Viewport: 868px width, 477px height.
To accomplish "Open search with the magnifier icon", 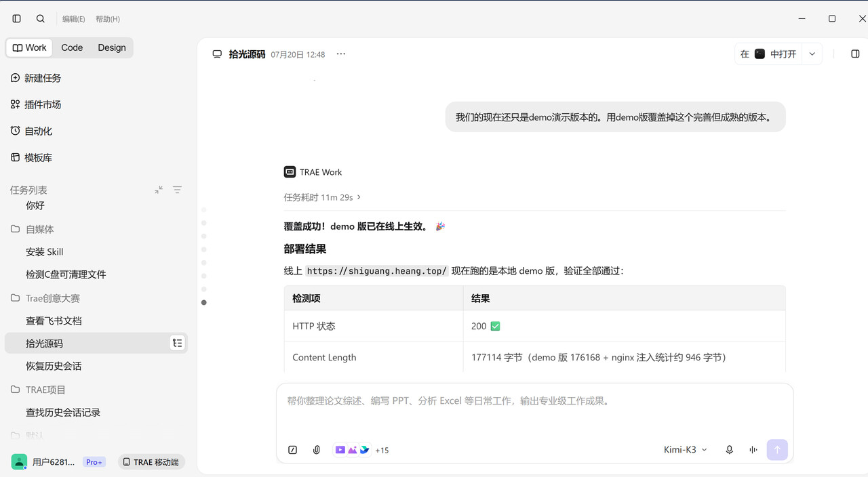I will [x=41, y=19].
